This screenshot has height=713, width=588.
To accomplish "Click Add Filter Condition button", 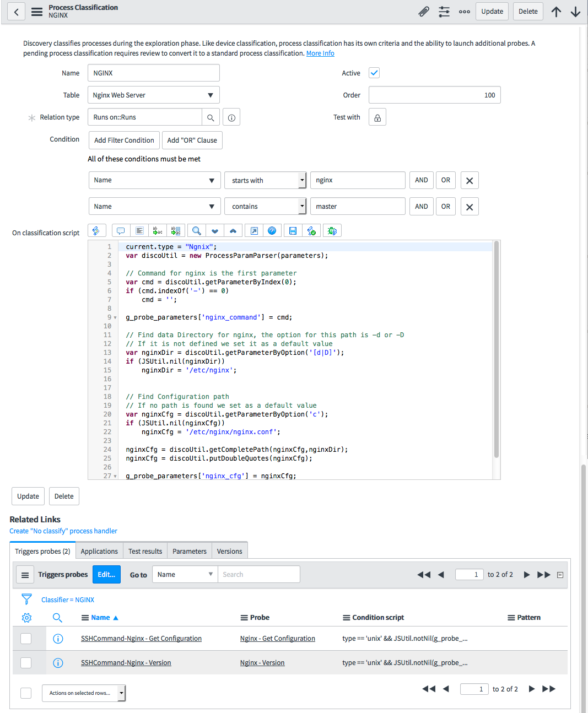I will tap(124, 140).
